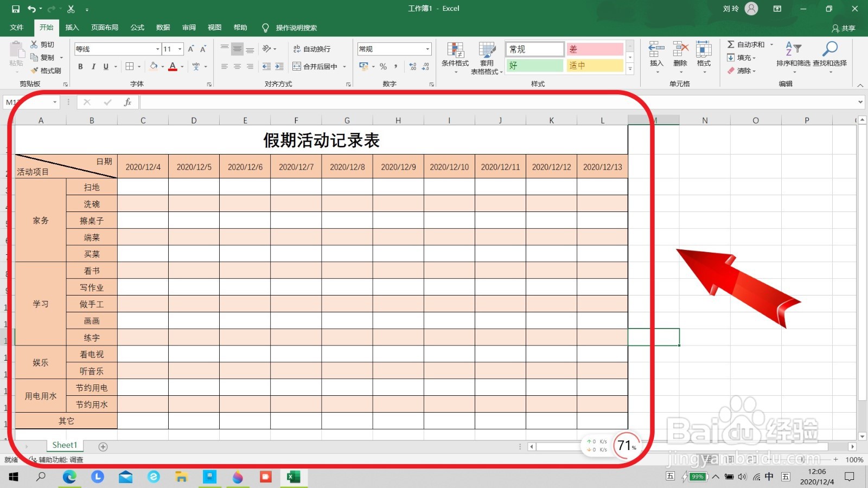Screen dimensions: 868x488
Task: Apply cell borders with the borders icon
Action: (x=130, y=66)
